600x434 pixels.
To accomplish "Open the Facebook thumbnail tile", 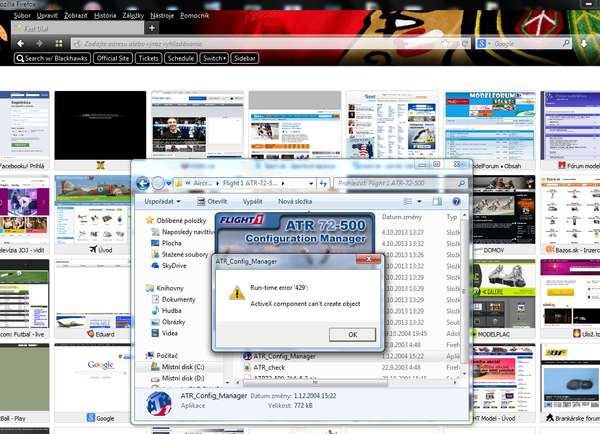I will click(24, 130).
